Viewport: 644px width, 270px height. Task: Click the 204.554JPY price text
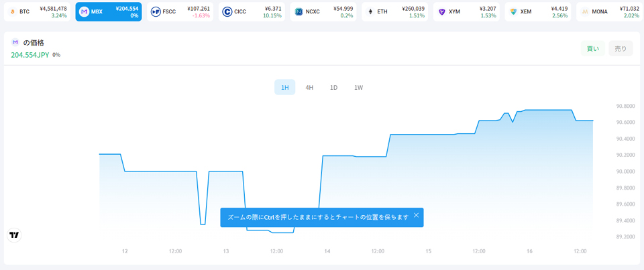tap(30, 54)
